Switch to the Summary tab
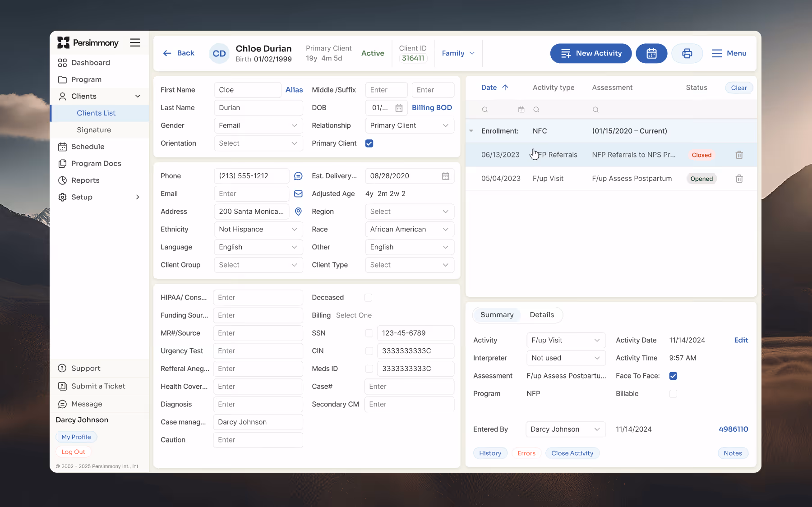Viewport: 812px width, 507px height. 497,315
